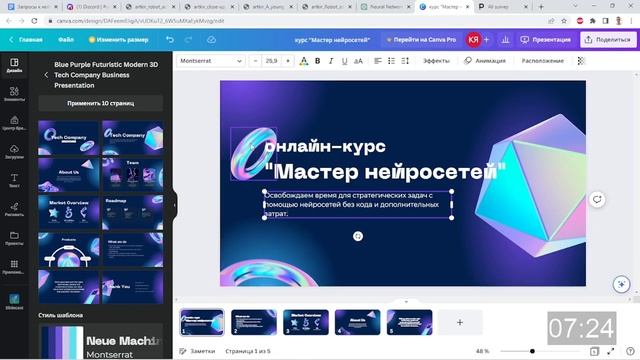The width and height of the screenshot is (640, 360).
Task: Open the text color picker
Action: 304,61
